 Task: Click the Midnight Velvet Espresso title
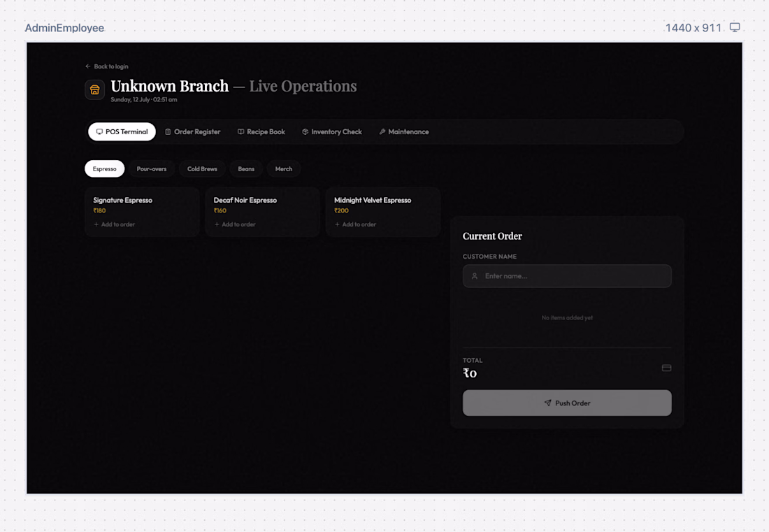373,200
